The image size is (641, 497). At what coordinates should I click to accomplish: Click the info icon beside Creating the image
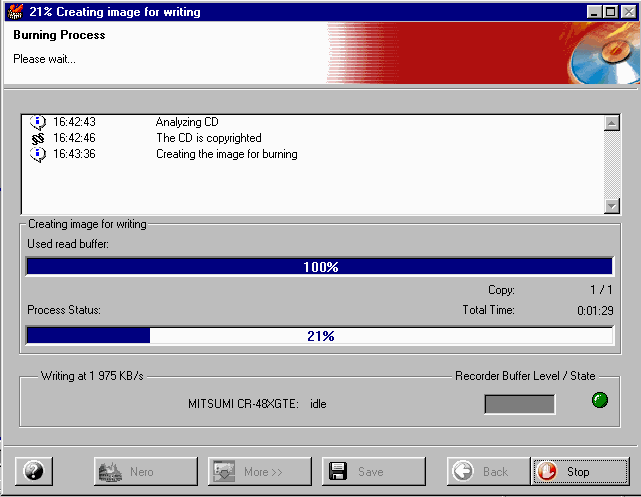(38, 154)
